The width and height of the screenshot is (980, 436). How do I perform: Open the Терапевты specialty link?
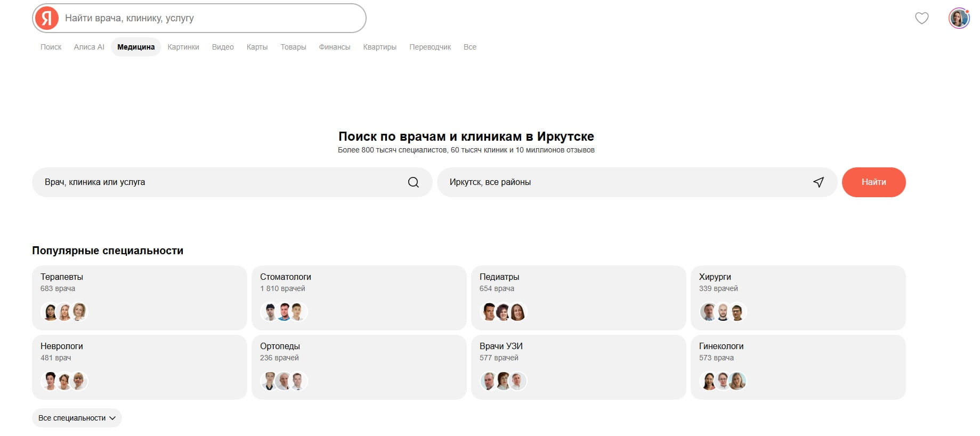pos(62,277)
